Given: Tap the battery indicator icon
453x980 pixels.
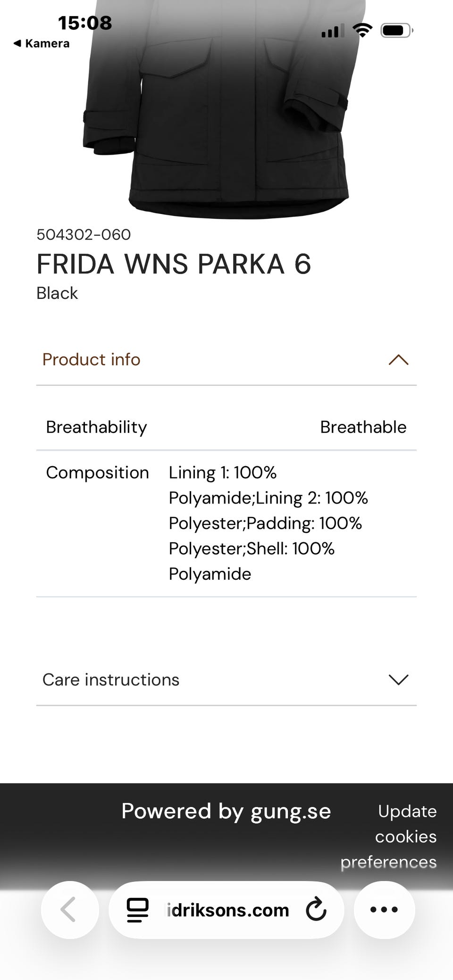Looking at the screenshot, I should click(x=396, y=31).
